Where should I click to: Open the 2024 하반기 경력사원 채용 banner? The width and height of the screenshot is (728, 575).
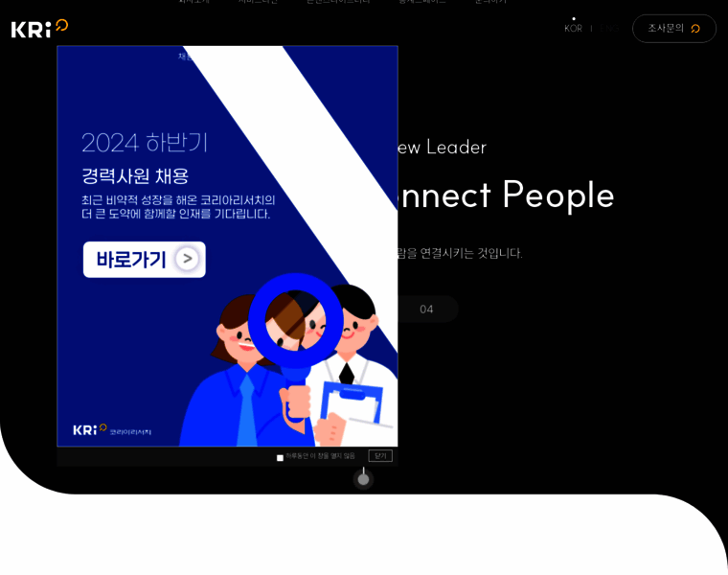(227, 245)
